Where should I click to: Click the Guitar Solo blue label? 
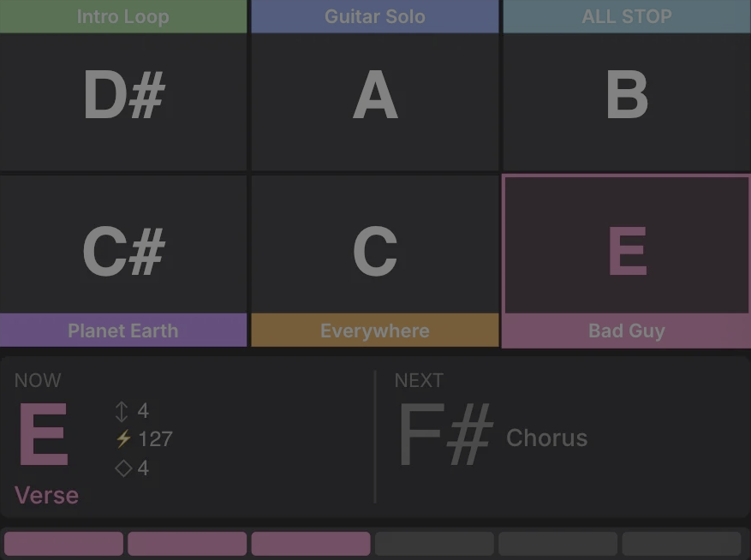point(375,16)
